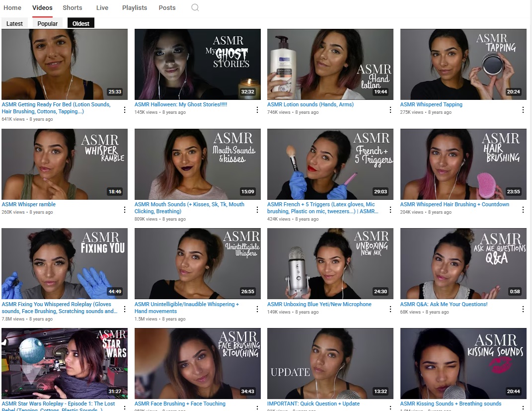Screen dimensions: 532x411
Task: Open ASMR Whisper ramble title link
Action: tap(28, 204)
